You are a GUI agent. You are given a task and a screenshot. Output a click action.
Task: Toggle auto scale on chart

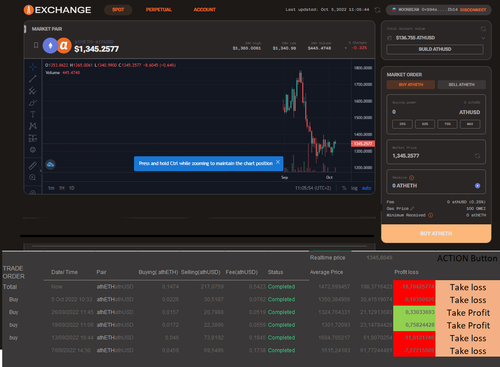(366, 188)
